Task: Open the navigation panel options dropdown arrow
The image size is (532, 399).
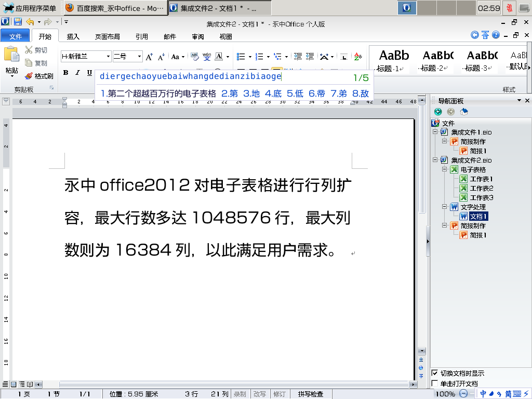Action: (519, 100)
